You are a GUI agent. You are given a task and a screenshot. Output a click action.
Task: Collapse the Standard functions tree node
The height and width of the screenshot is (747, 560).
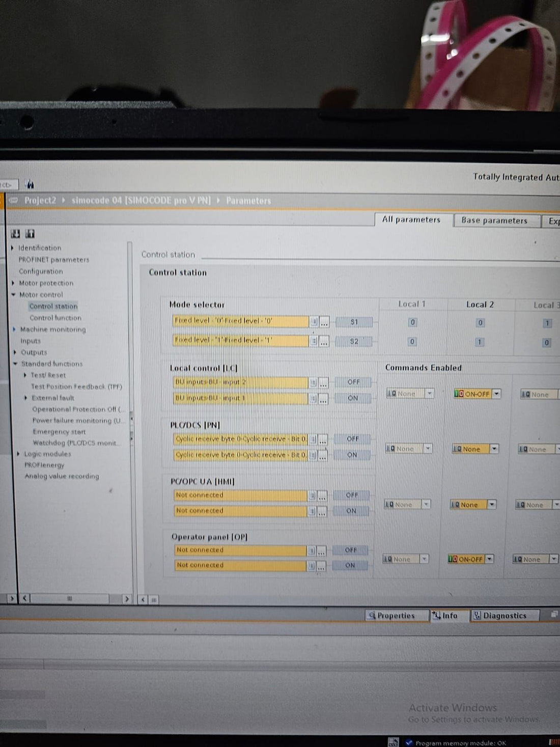[x=15, y=364]
